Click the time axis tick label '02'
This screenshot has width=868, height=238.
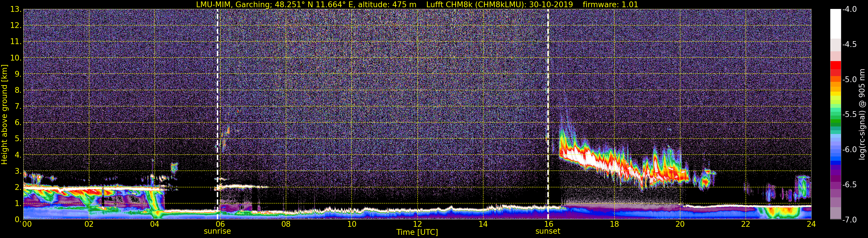pyautogui.click(x=89, y=224)
